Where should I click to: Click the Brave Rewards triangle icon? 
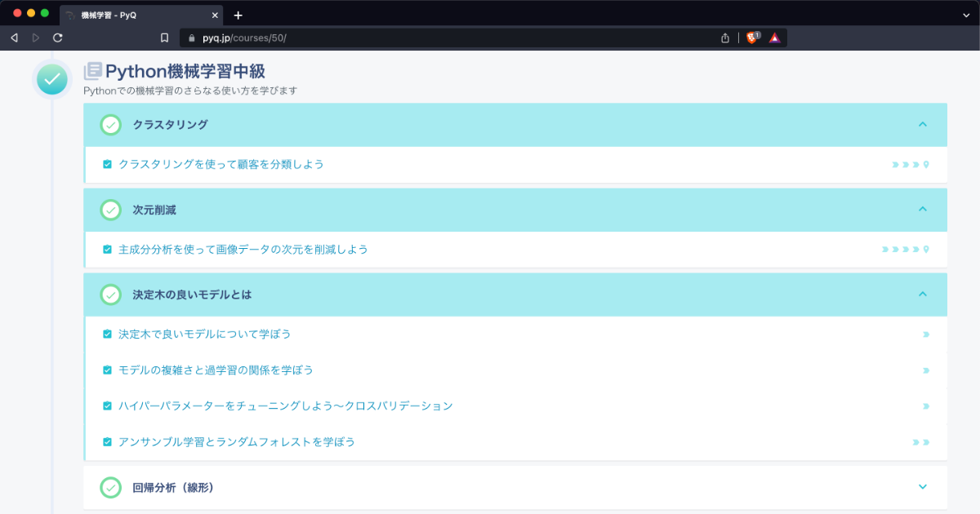click(774, 38)
